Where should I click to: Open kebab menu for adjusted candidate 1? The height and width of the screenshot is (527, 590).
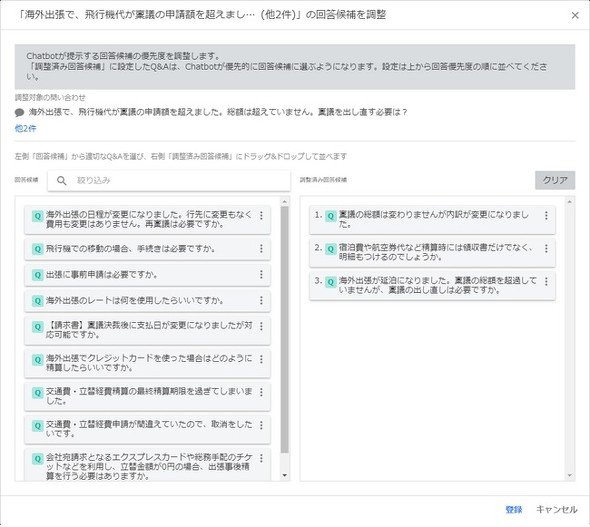click(546, 216)
